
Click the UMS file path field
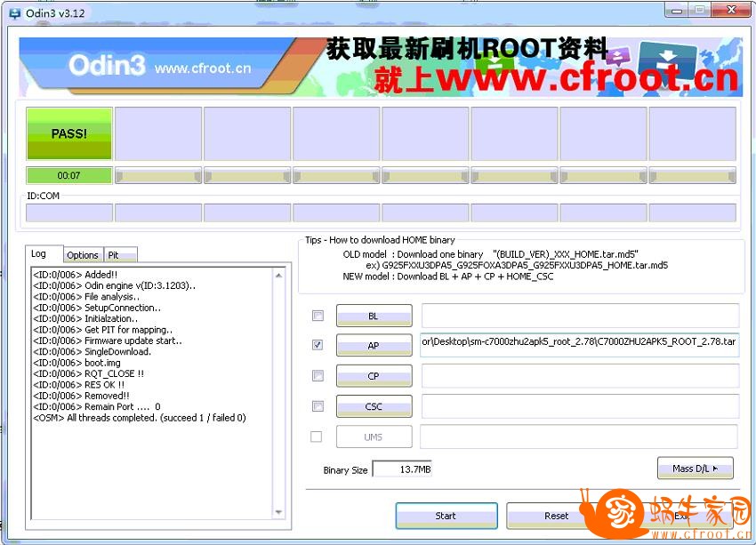pyautogui.click(x=579, y=437)
